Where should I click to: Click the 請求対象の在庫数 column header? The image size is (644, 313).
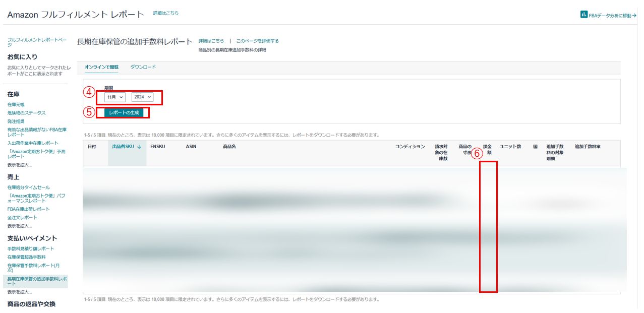441,153
